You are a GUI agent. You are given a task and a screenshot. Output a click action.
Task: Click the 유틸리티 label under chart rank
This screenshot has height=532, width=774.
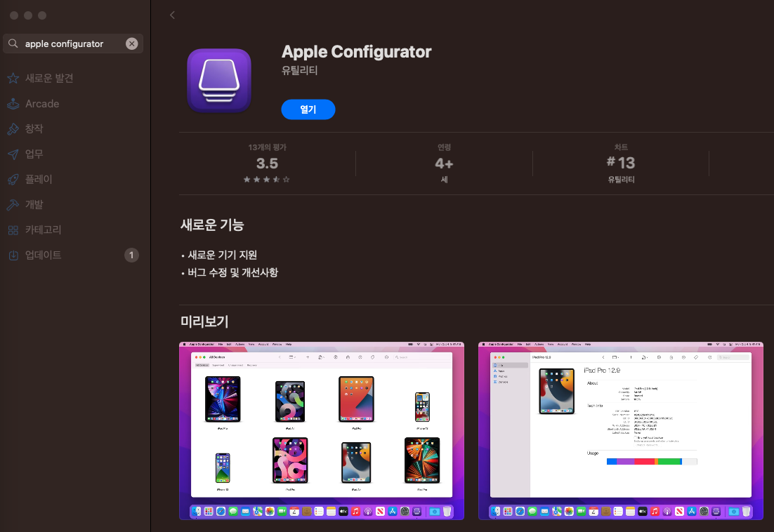coord(621,180)
